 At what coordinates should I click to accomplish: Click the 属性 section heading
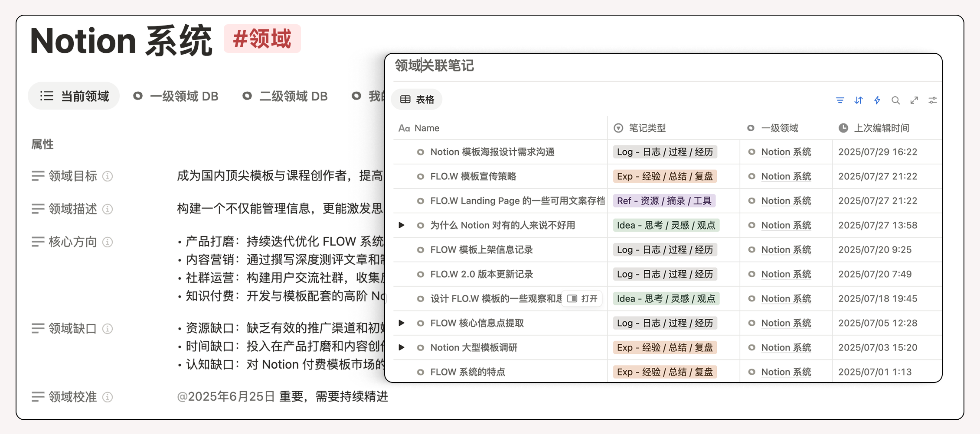42,144
